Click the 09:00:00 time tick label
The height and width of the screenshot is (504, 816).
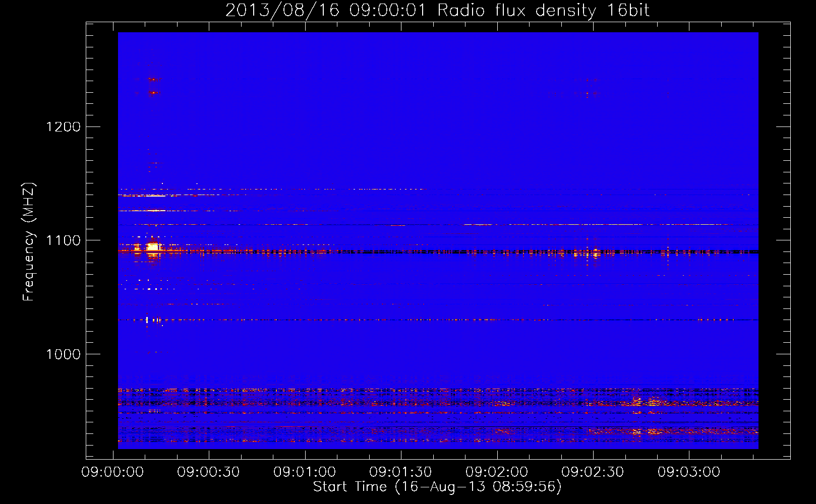point(112,472)
